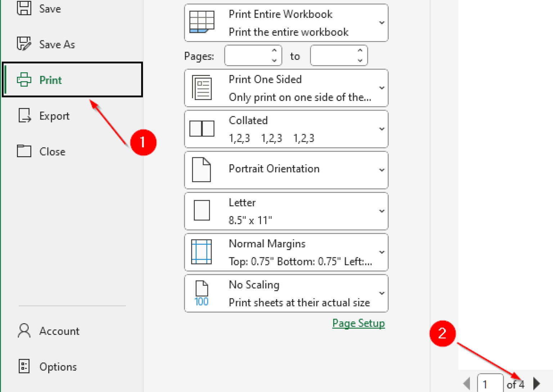This screenshot has width=553, height=392.
Task: Select the Export icon
Action: click(x=24, y=116)
